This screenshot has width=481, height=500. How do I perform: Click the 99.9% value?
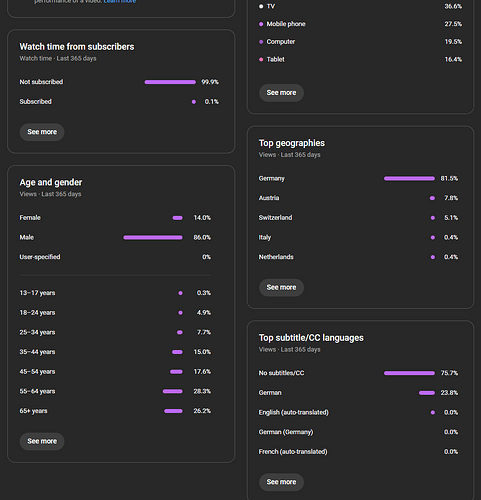point(210,82)
